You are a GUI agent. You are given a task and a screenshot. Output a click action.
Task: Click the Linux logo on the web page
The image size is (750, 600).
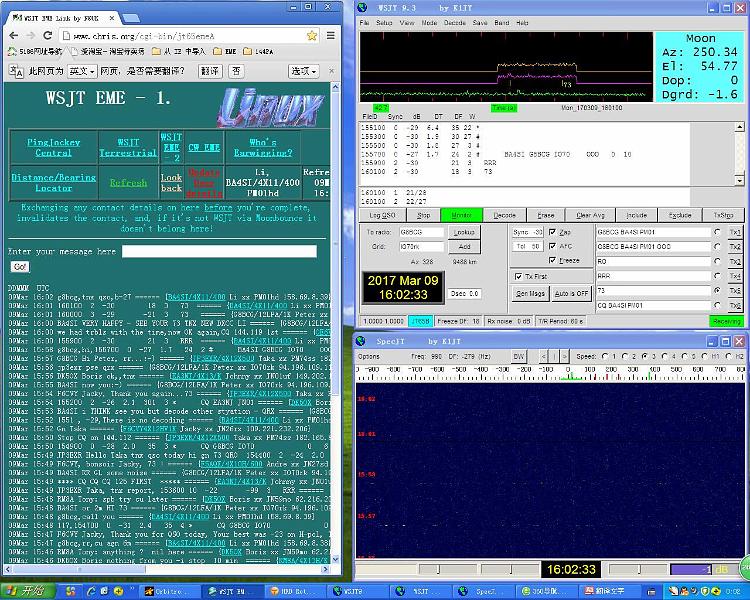pos(271,108)
